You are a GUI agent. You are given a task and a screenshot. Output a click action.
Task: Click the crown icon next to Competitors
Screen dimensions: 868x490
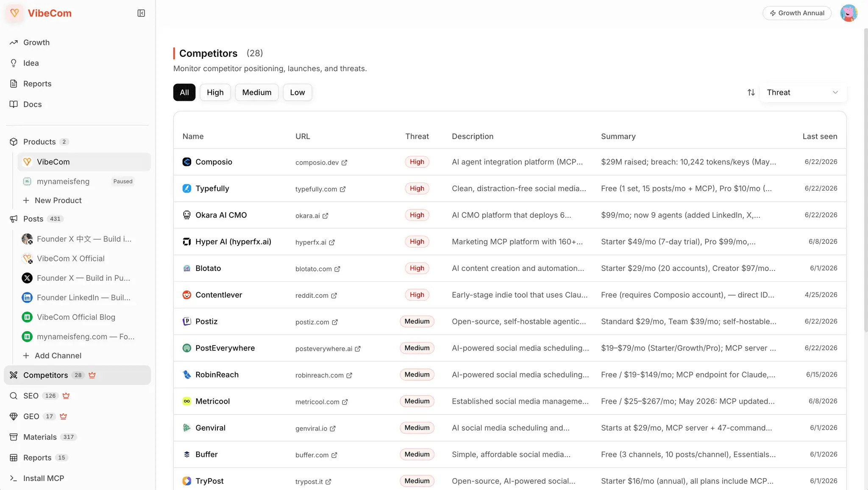click(x=92, y=375)
